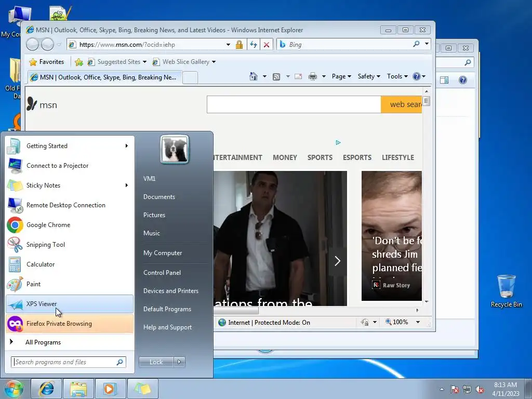This screenshot has width=532, height=399.
Task: Click the SPORTS navigation item
Action: coord(320,157)
